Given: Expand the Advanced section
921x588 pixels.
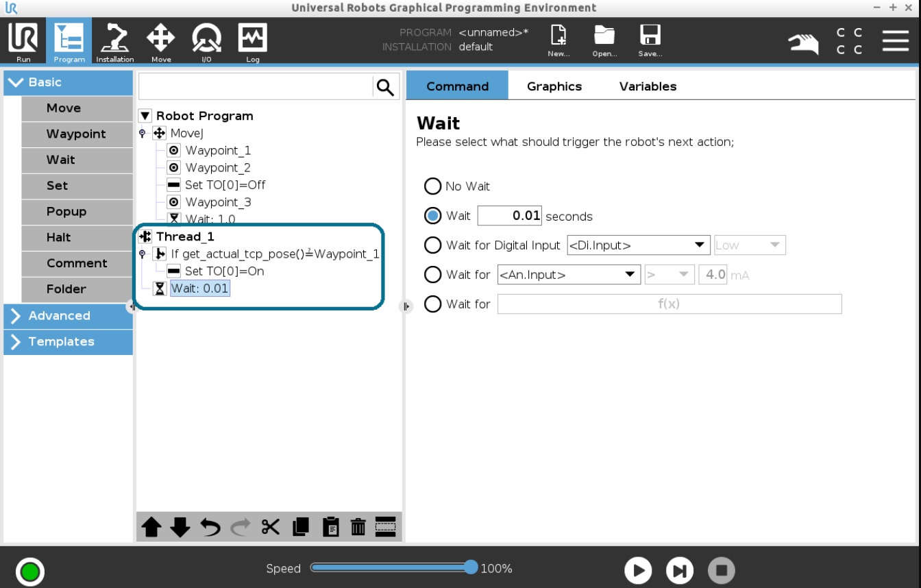Looking at the screenshot, I should pyautogui.click(x=68, y=316).
